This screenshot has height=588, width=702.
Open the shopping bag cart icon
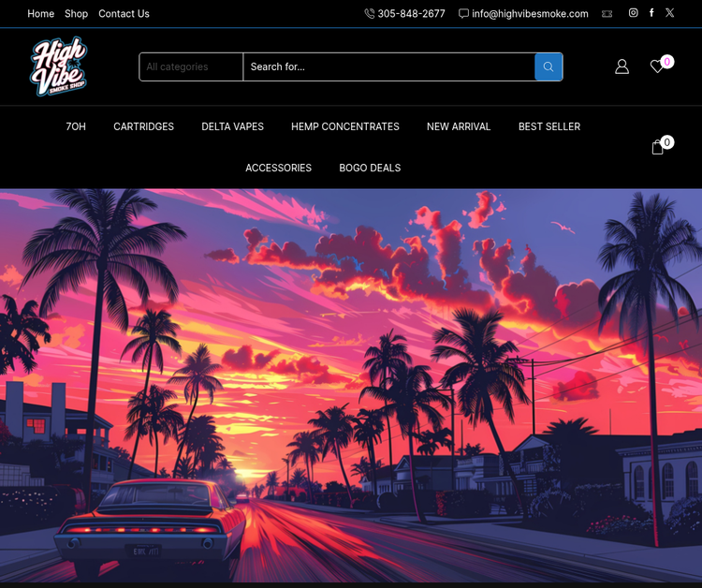[x=658, y=148]
